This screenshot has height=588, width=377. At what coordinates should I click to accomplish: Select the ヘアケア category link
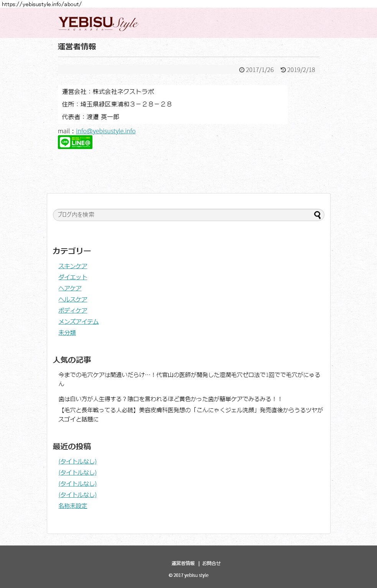[70, 288]
